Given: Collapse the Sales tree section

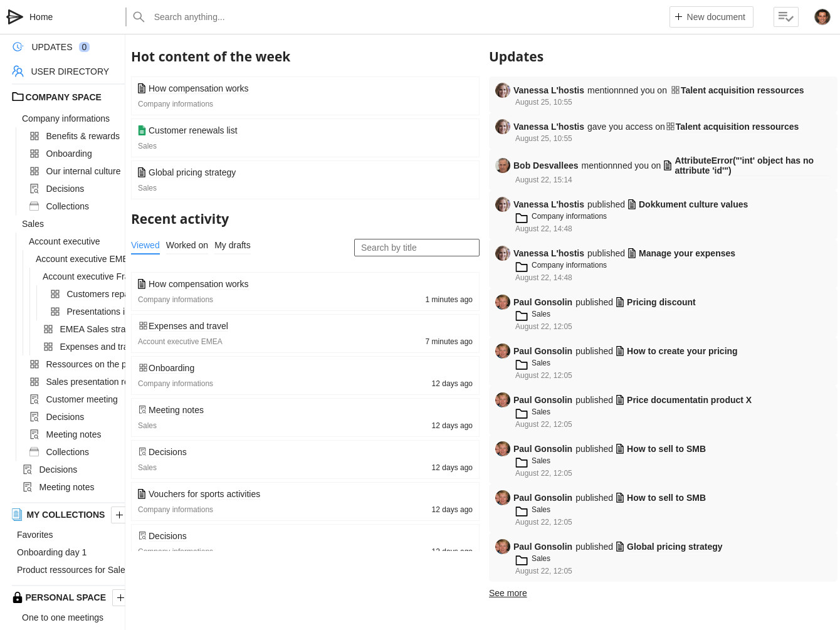Looking at the screenshot, I should 33,224.
